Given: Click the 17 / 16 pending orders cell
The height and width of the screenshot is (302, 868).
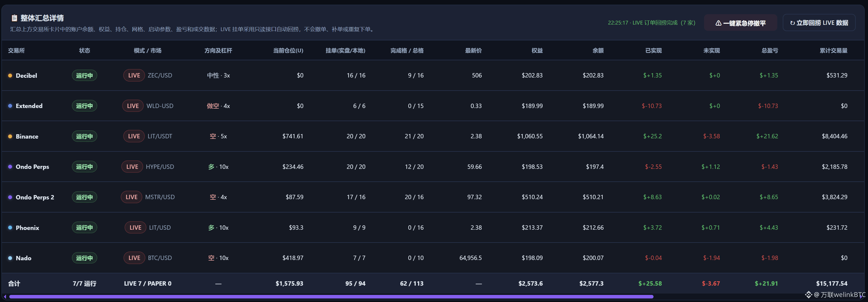Looking at the screenshot, I should [x=356, y=197].
